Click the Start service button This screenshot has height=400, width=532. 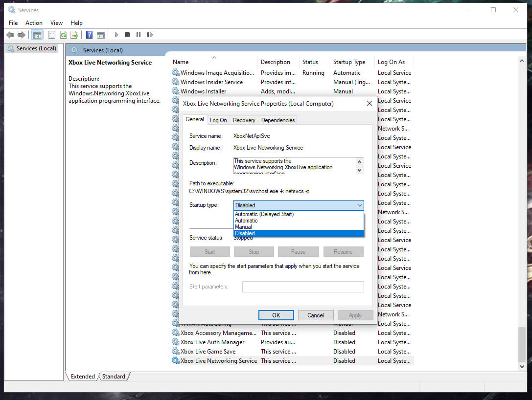(209, 251)
